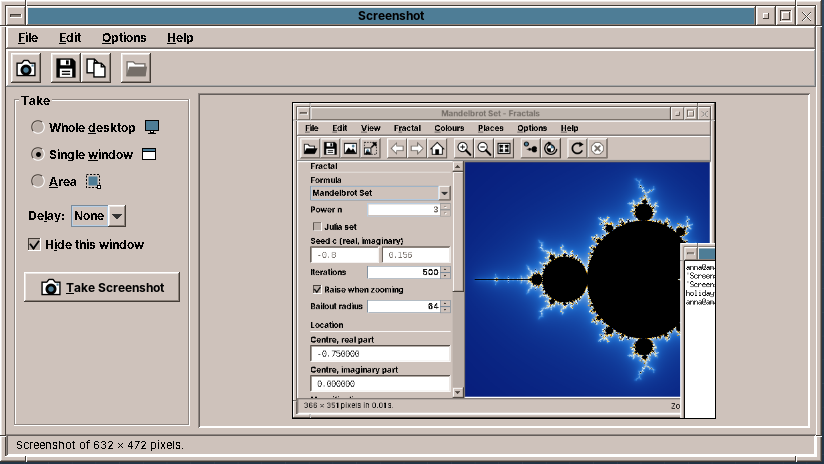This screenshot has height=464, width=824.
Task: Click the forward arrow in Mandelbrot toolbar
Action: (x=417, y=149)
